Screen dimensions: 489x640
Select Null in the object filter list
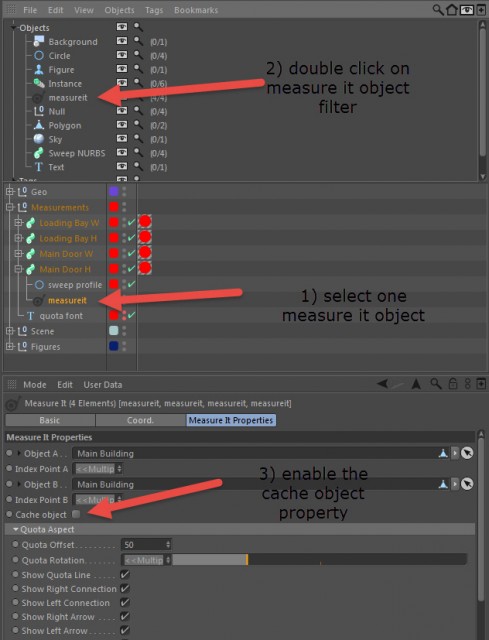57,111
